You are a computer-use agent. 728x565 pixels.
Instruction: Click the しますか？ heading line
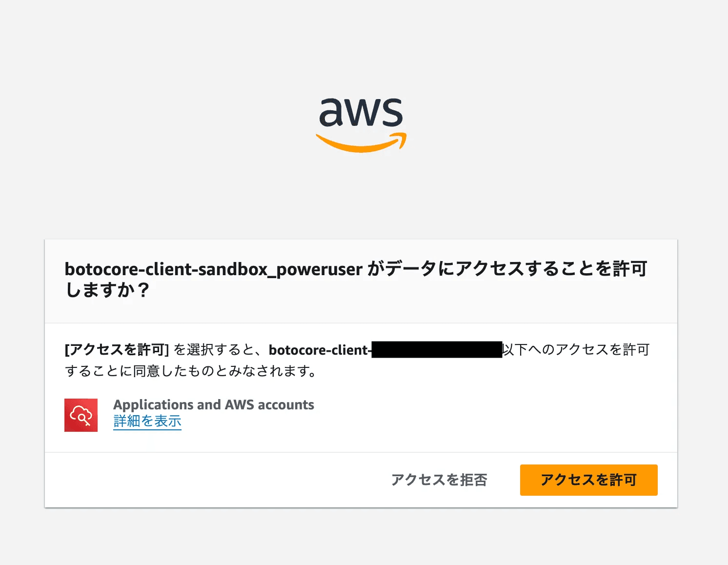107,290
